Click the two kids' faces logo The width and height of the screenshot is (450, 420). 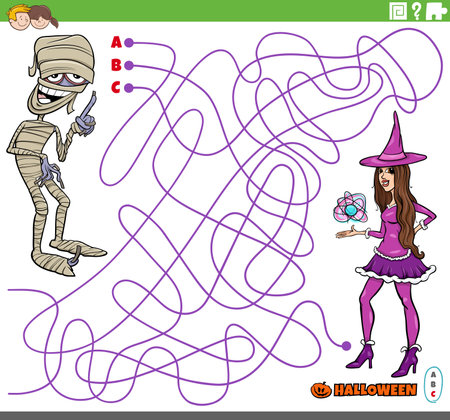33,17
